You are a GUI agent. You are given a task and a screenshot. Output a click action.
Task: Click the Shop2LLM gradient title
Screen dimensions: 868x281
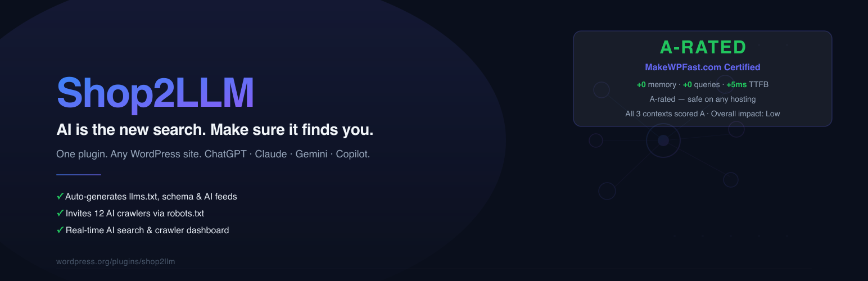tap(156, 93)
